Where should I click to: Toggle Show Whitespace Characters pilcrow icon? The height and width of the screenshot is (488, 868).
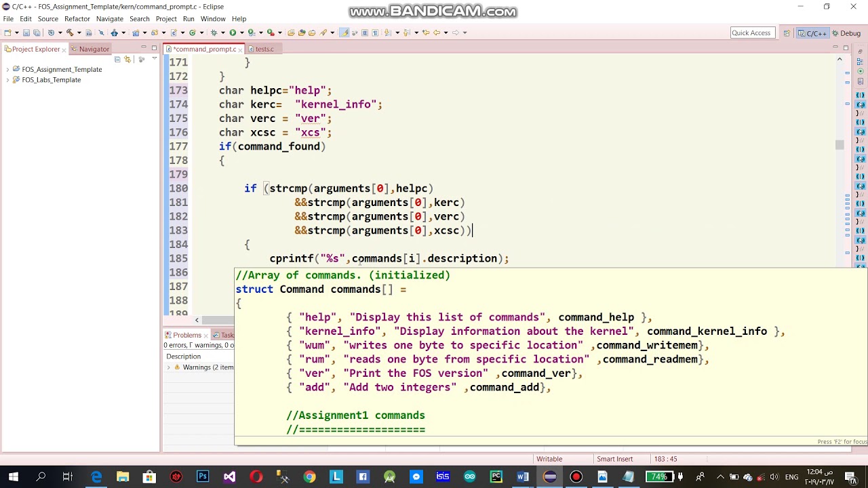point(374,33)
